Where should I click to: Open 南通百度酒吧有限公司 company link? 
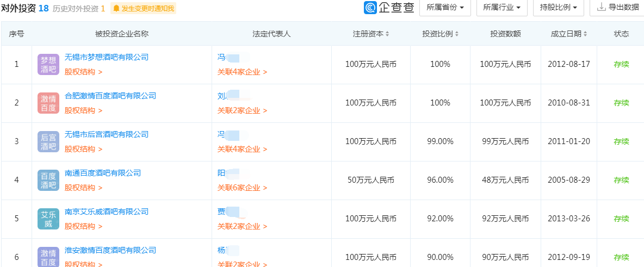click(x=103, y=173)
